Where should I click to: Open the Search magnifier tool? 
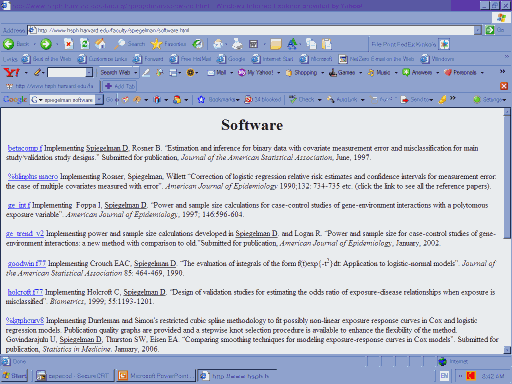pos(120,44)
